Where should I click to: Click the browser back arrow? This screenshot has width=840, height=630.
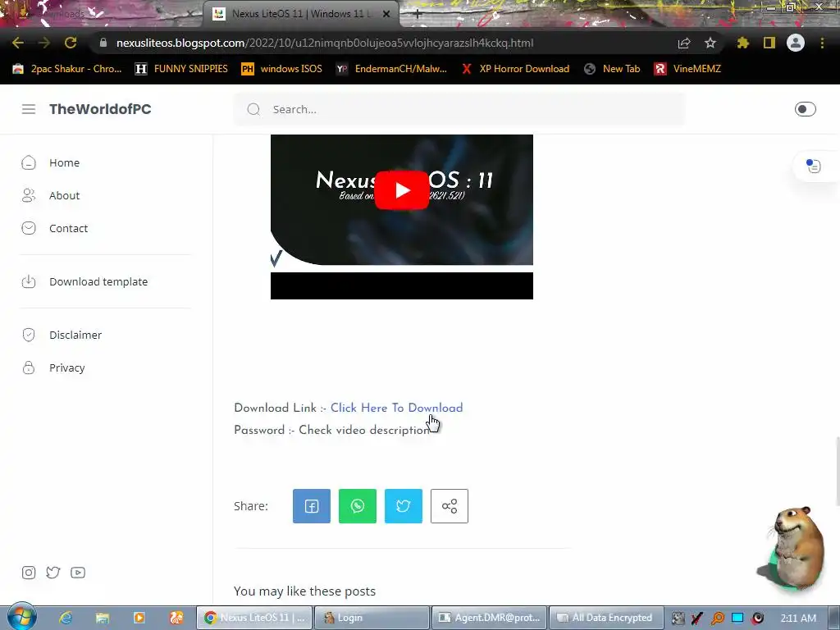(x=18, y=43)
